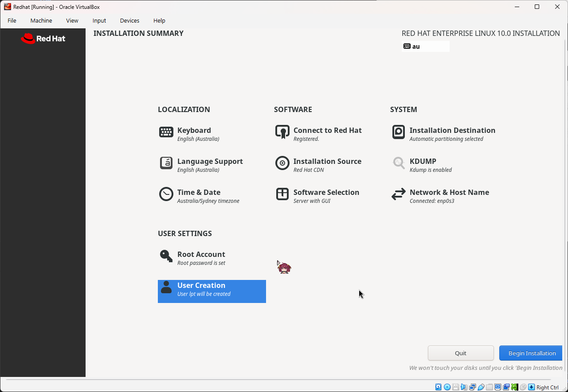Screen dimensions: 568x392
Task: Click the USB devices icon in status bar
Action: (x=481, y=387)
